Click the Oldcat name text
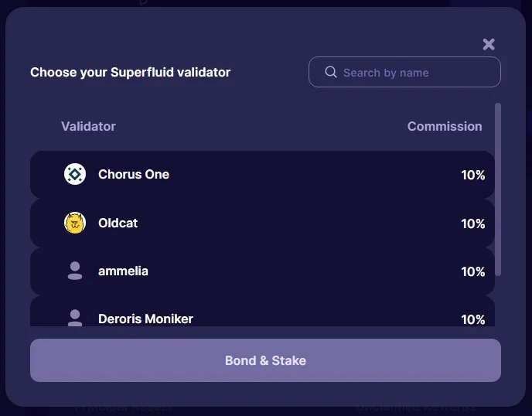The height and width of the screenshot is (416, 532). (118, 223)
